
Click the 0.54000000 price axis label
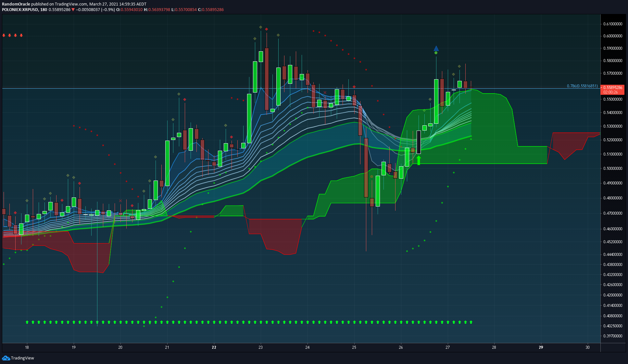(613, 113)
